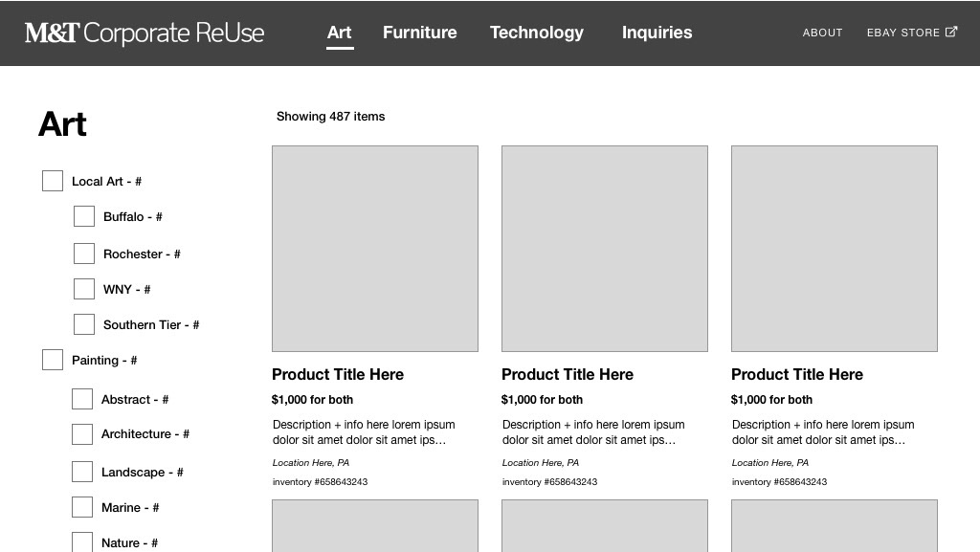
Task: Tick the Buffalo checkbox
Action: (x=84, y=216)
